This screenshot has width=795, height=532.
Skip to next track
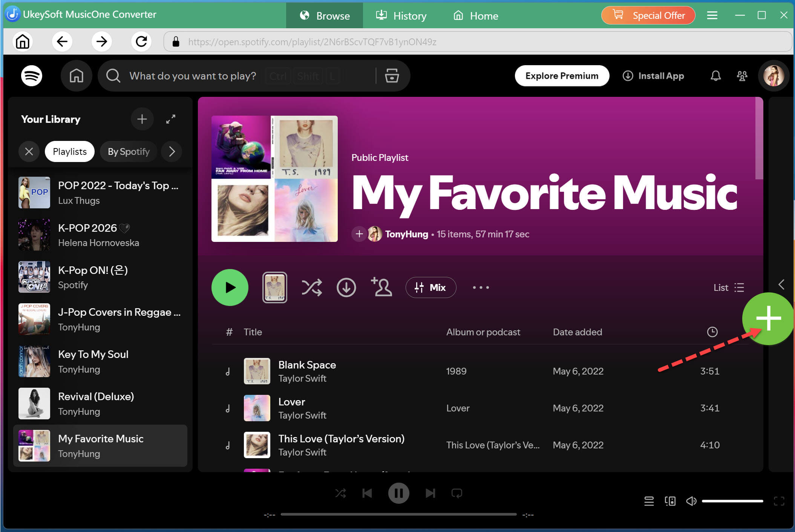pos(430,493)
